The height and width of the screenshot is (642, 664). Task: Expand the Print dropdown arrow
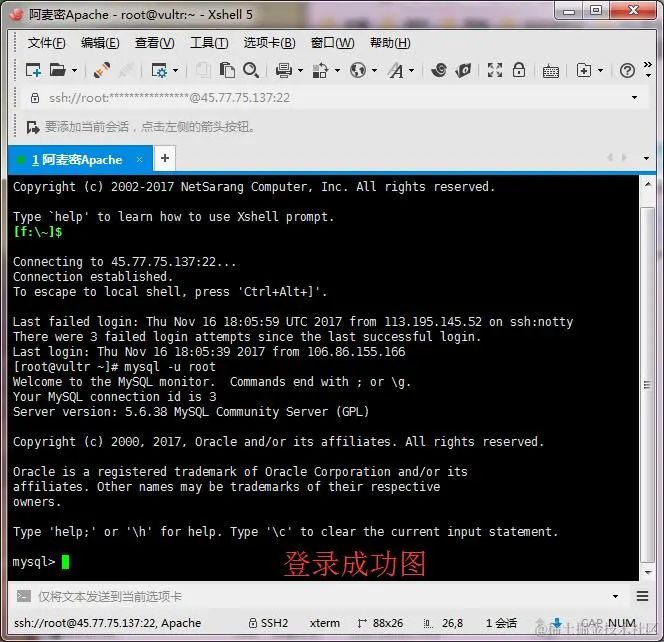pos(300,70)
